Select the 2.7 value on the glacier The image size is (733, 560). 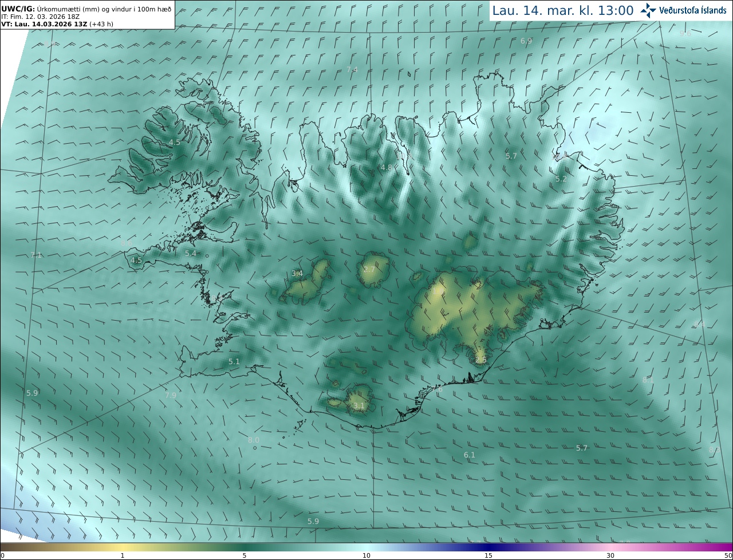[369, 269]
